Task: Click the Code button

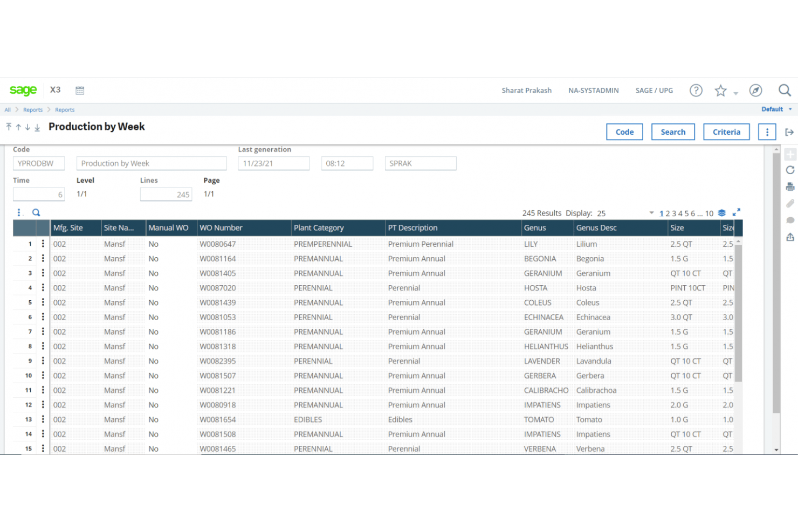Action: (x=624, y=132)
